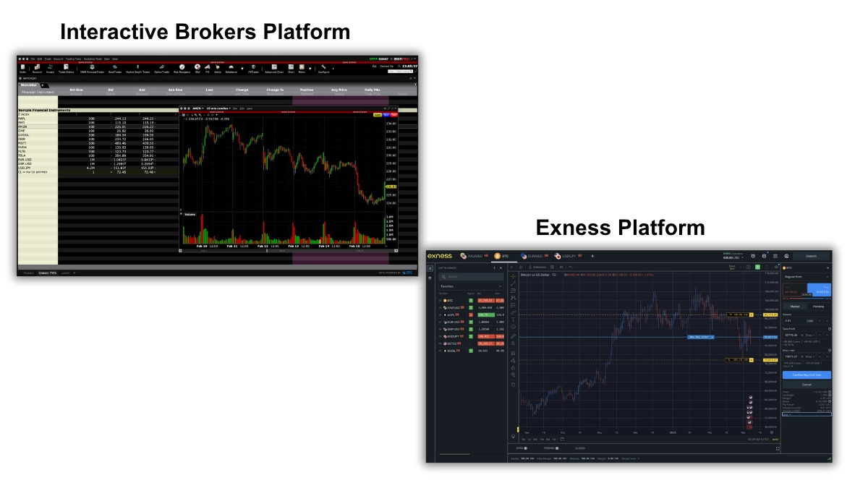Launch Market Depth Trader in IB toolbar
868x488 pixels.
[x=137, y=69]
